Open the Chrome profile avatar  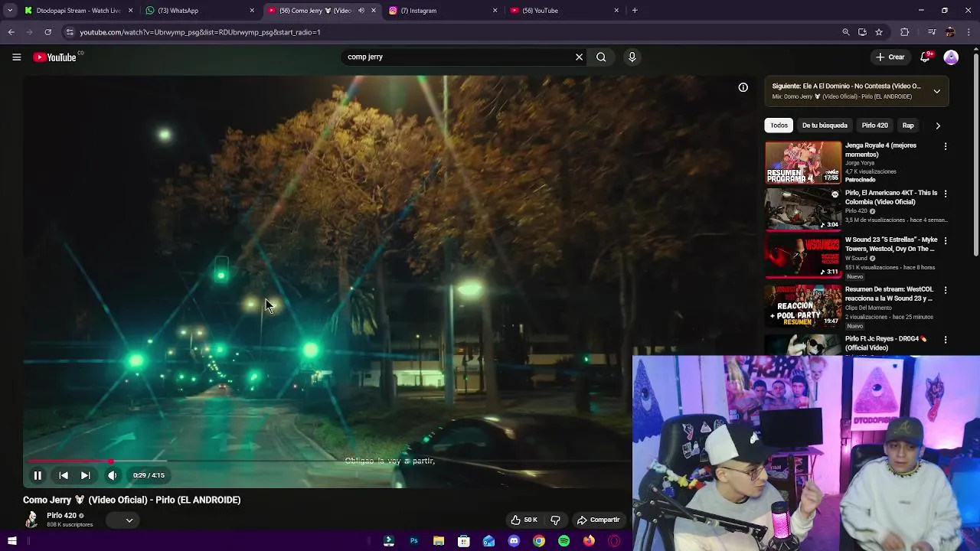950,32
